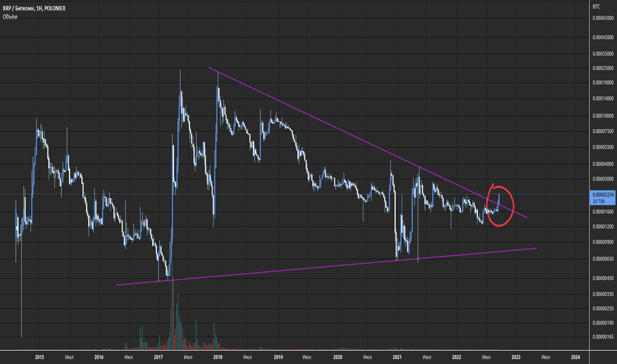Image resolution: width=617 pixels, height=364 pixels.
Task: Click the Июл label between 2023 and 2024
Action: 546,357
